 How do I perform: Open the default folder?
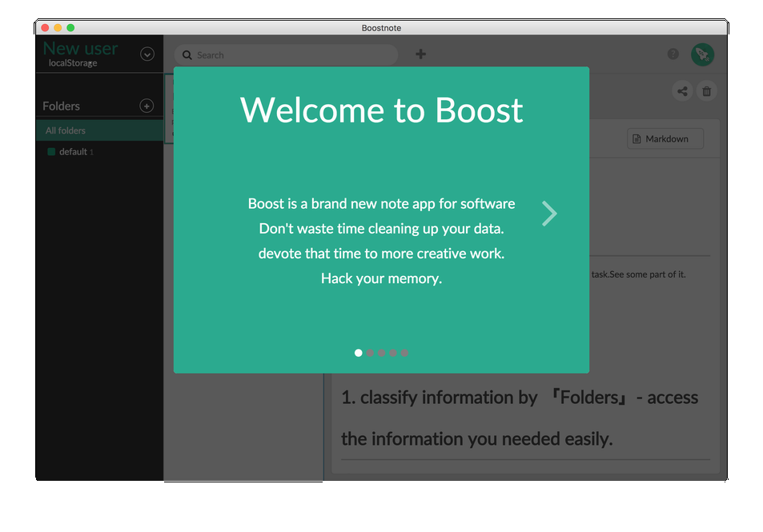click(73, 152)
